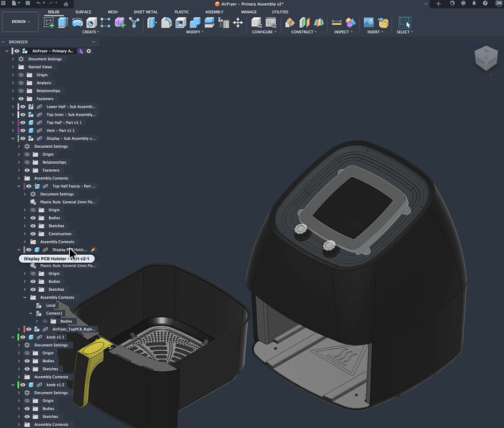Open the Design workspace dropdown
504x428 pixels.
pyautogui.click(x=21, y=22)
